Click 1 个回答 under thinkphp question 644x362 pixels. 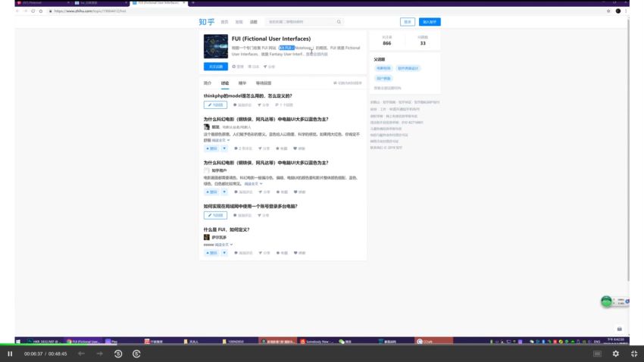point(284,105)
